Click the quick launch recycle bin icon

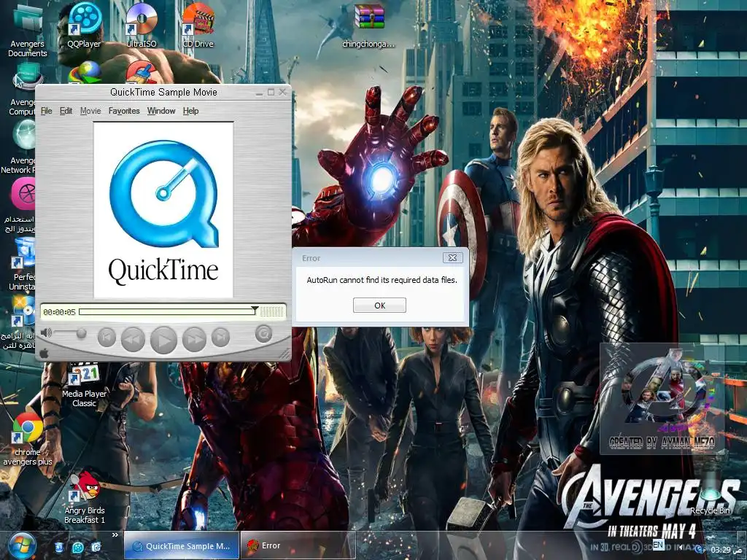coord(59,547)
